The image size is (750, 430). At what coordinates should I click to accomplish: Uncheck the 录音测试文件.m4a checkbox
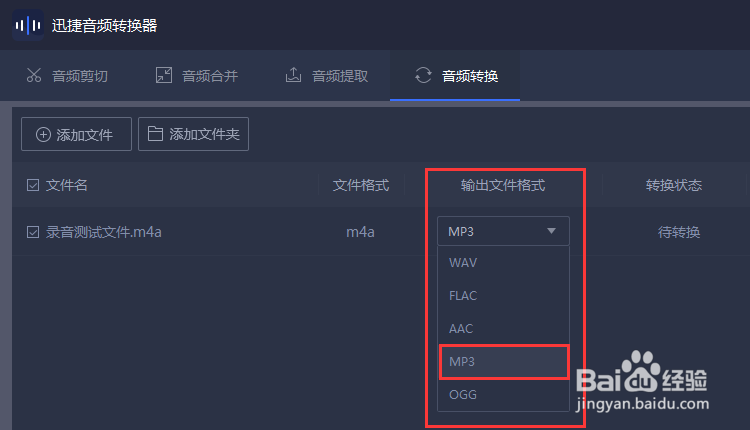[x=33, y=232]
